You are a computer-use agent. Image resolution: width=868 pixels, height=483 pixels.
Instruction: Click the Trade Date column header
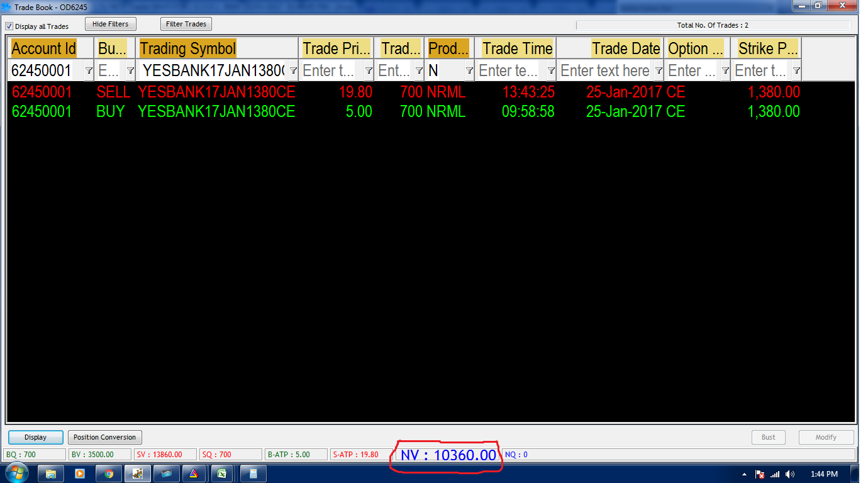(x=610, y=48)
